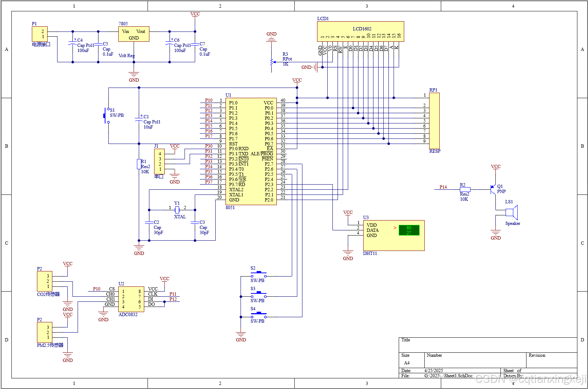Select the P37 net label
The image size is (588, 389).
[x=209, y=182]
